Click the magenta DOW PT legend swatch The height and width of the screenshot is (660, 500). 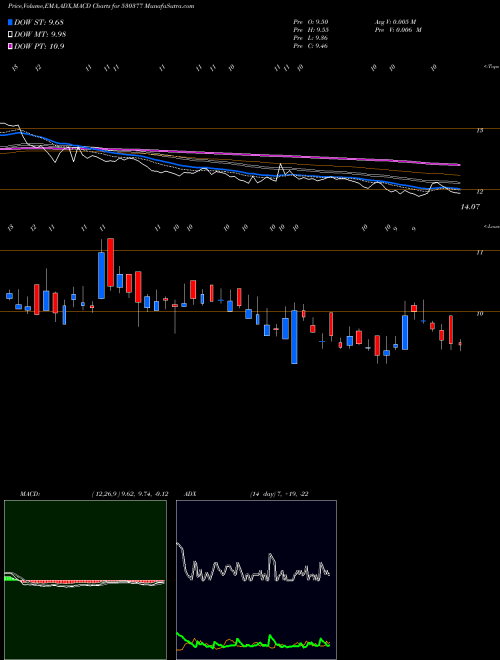pos(10,47)
